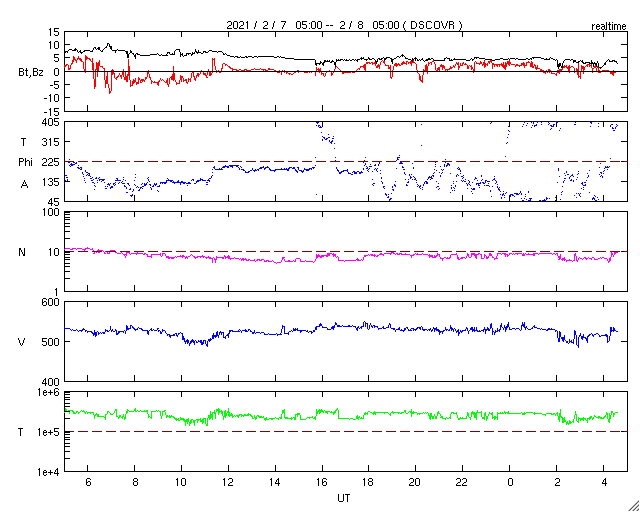
Task: Click the -10 tick on Bt,Bz axis
Action: [51, 98]
